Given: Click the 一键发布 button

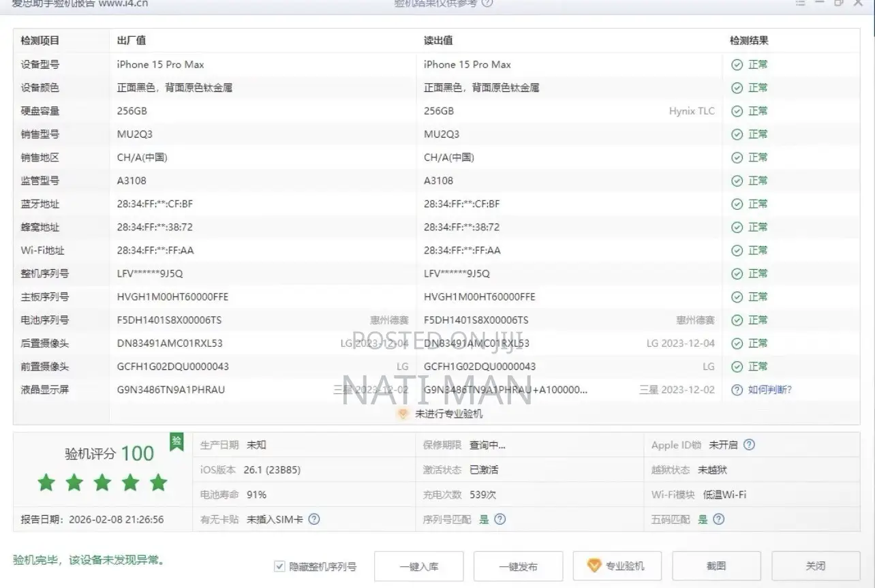Looking at the screenshot, I should [518, 566].
